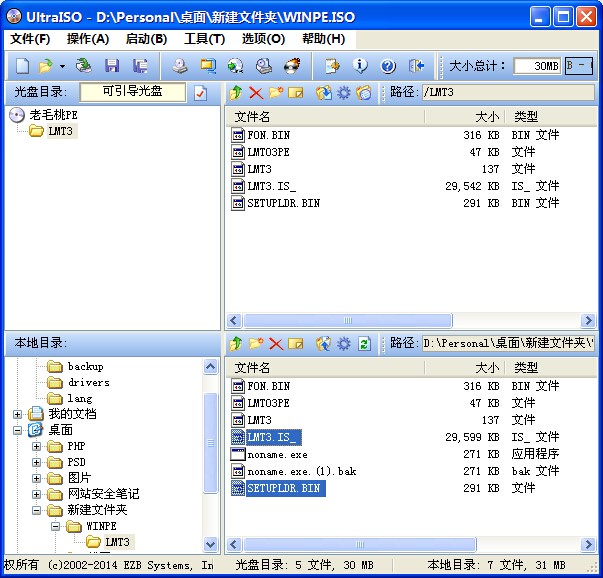The image size is (603, 578).
Task: Sort the disc file list by 类型 header
Action: click(x=551, y=117)
